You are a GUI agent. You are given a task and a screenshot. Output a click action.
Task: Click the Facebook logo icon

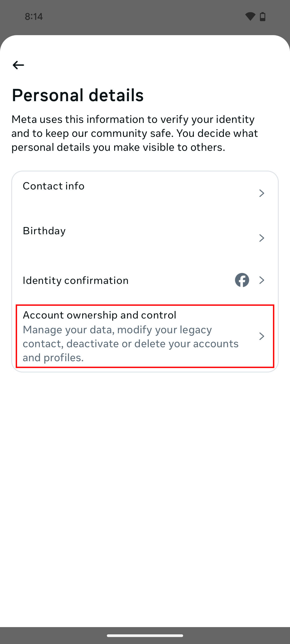click(x=242, y=280)
